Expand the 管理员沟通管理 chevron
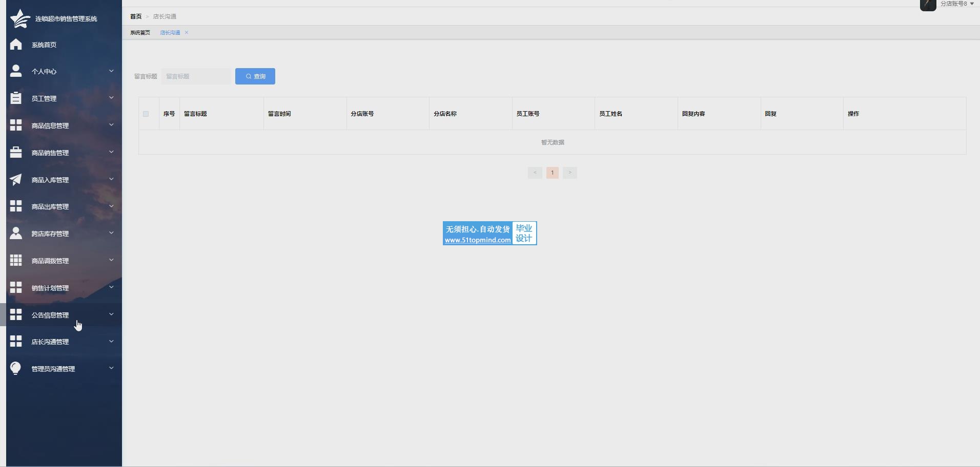 pyautogui.click(x=111, y=368)
